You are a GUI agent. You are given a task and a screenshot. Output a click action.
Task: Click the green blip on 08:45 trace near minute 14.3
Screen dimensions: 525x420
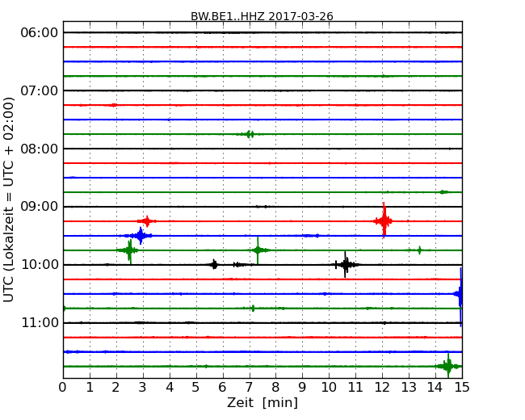(444, 192)
